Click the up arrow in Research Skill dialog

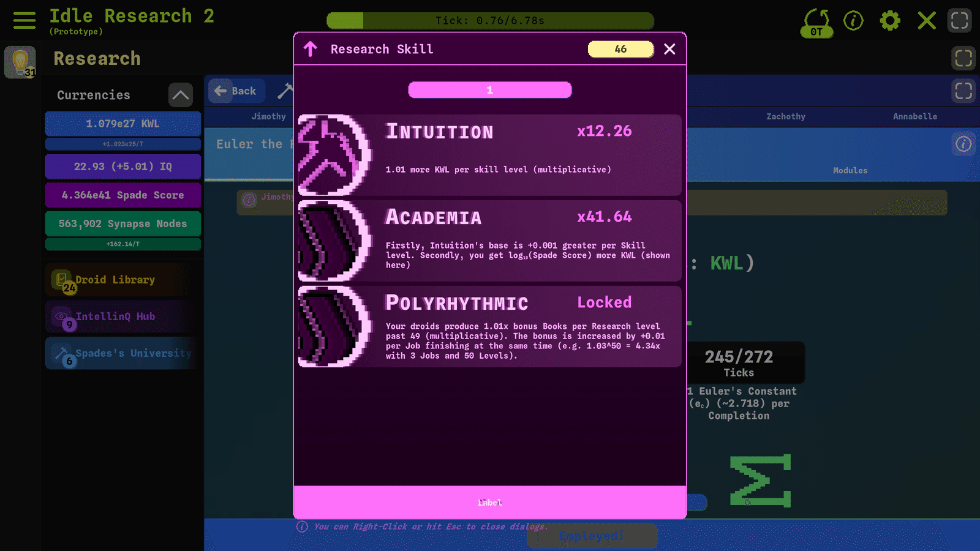pos(311,49)
